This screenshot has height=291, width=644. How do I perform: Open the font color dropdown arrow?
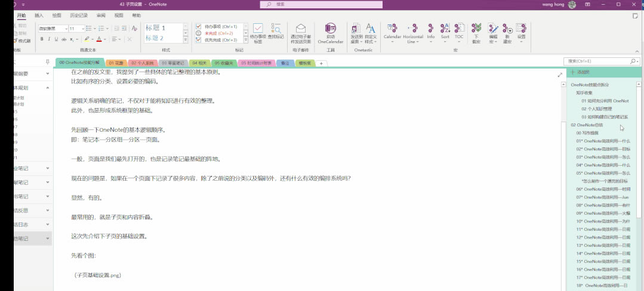(x=104, y=39)
